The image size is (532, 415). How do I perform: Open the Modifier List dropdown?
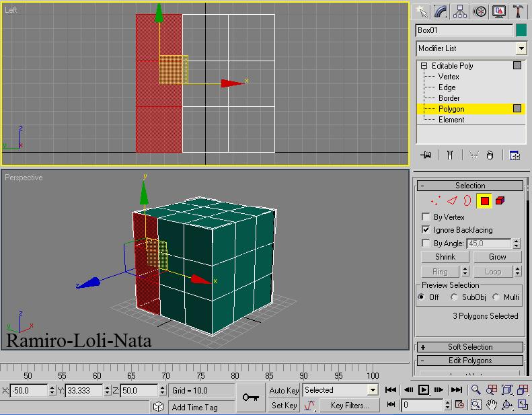471,48
